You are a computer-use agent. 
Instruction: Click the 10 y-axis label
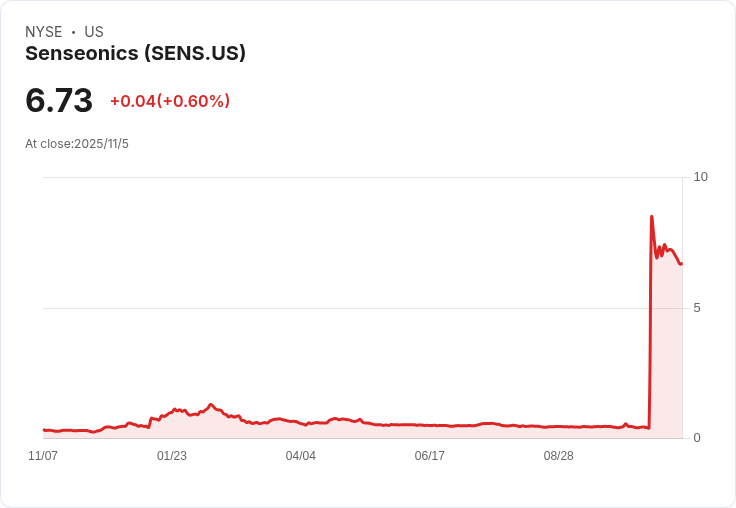(x=700, y=177)
